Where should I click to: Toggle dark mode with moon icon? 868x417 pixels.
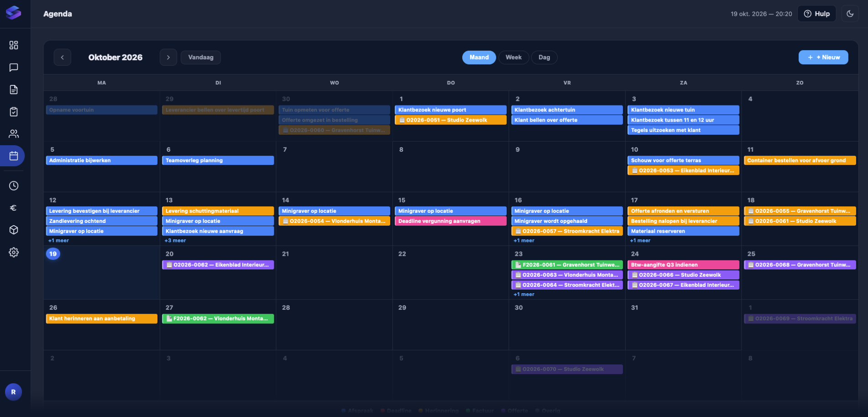[x=850, y=14]
